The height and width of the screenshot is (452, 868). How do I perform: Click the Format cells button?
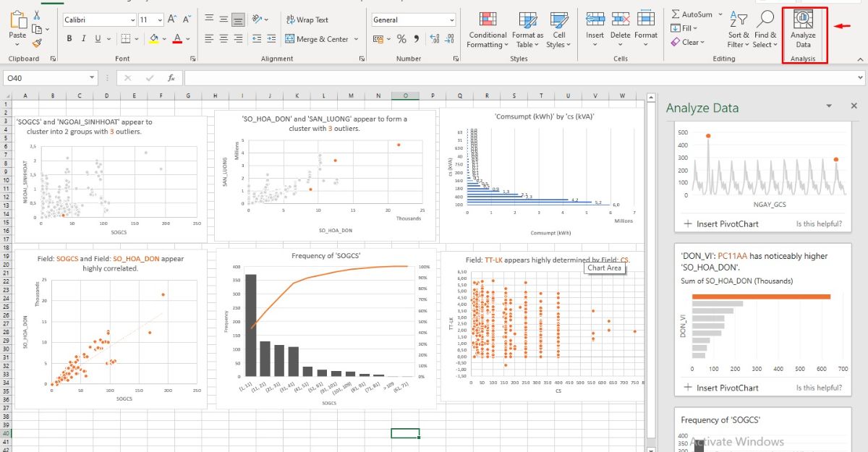[646, 30]
